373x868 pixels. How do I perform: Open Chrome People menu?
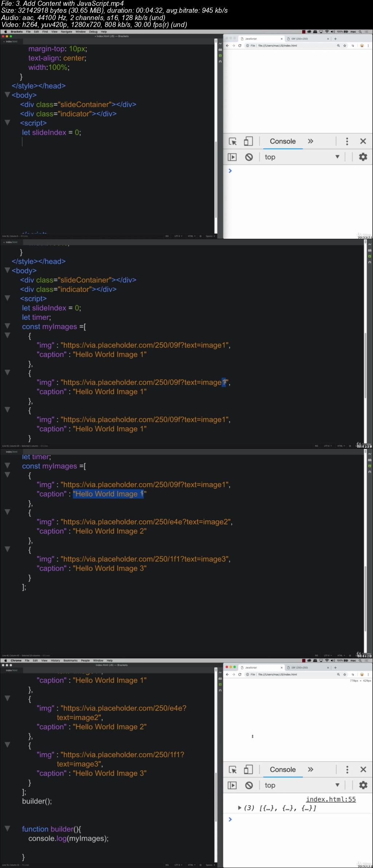tap(85, 661)
